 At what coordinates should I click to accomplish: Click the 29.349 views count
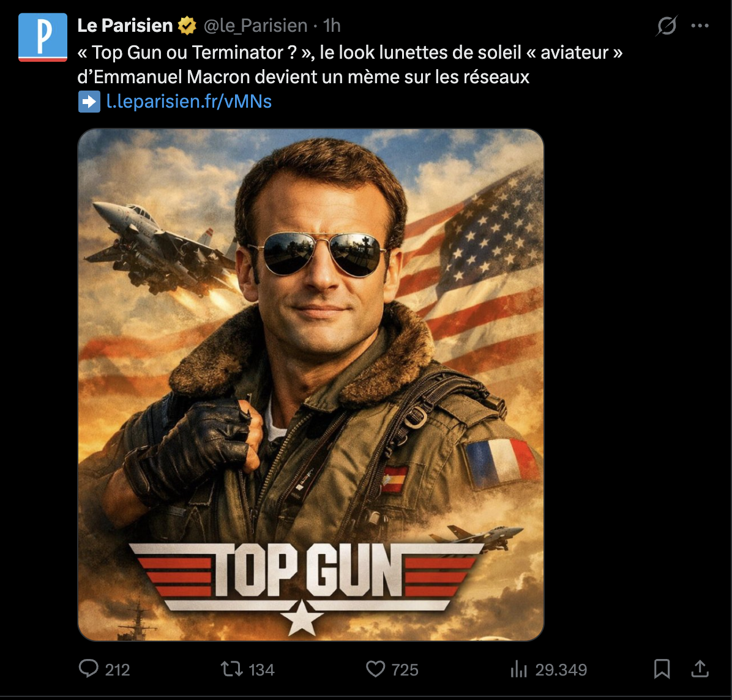(x=561, y=670)
